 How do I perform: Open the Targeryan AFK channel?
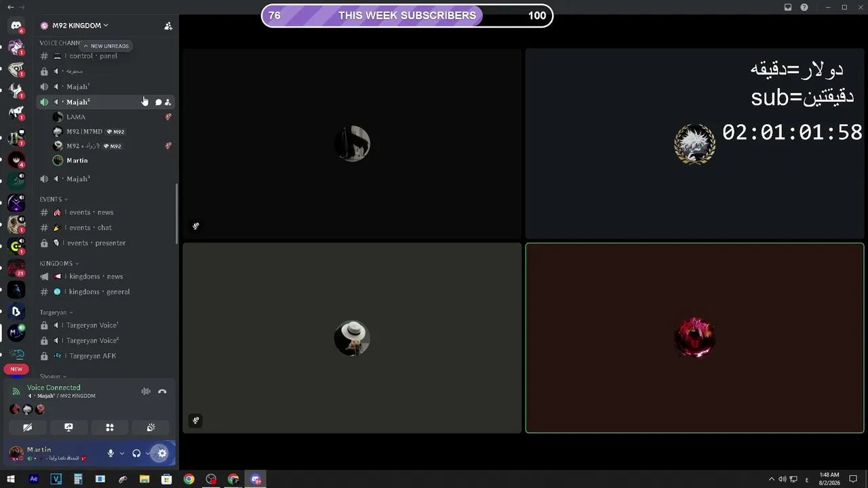(106, 356)
